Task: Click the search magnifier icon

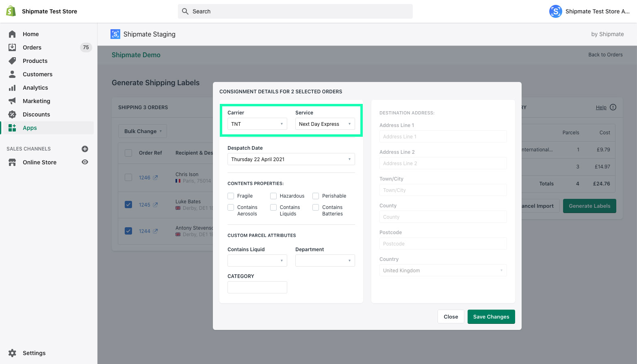Action: [x=185, y=11]
